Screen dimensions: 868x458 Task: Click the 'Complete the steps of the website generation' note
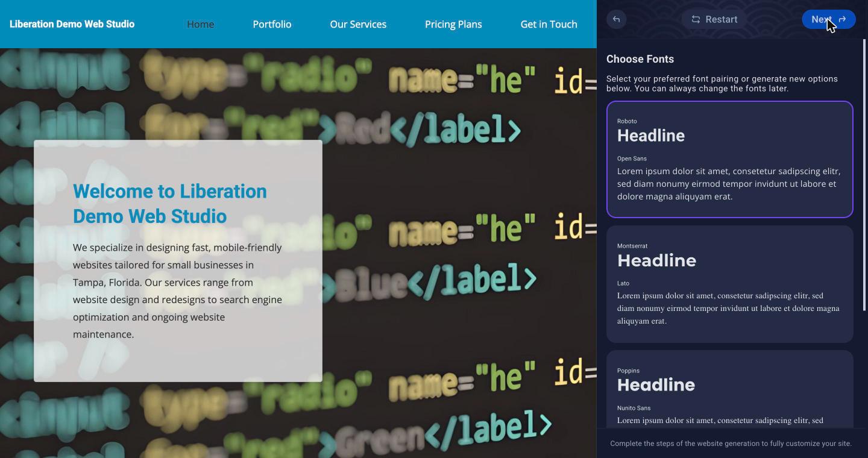click(731, 444)
